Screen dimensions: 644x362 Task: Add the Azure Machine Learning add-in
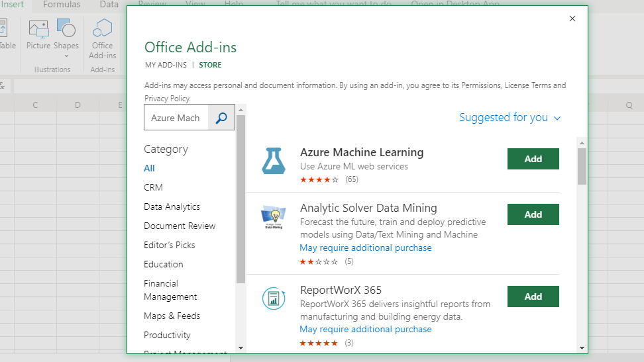tap(533, 159)
